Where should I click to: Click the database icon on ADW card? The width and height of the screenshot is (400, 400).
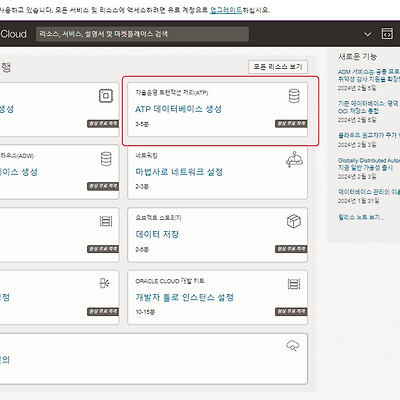[x=106, y=159]
